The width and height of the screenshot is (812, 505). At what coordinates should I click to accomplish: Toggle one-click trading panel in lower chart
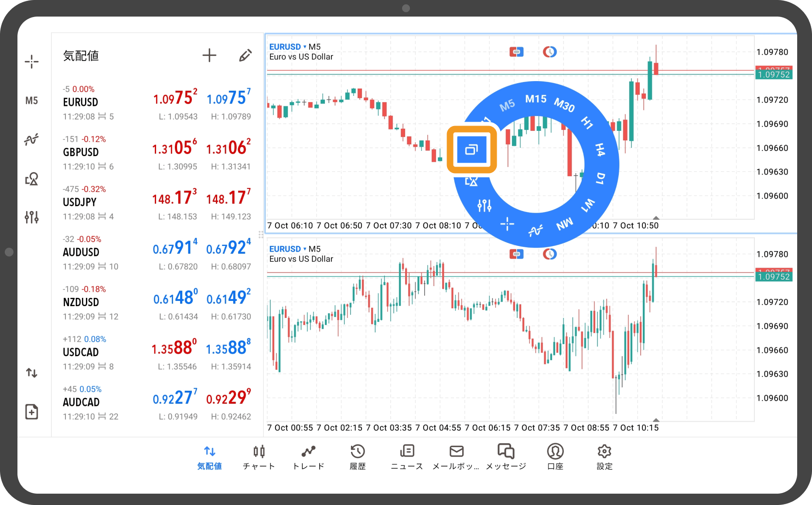(516, 254)
